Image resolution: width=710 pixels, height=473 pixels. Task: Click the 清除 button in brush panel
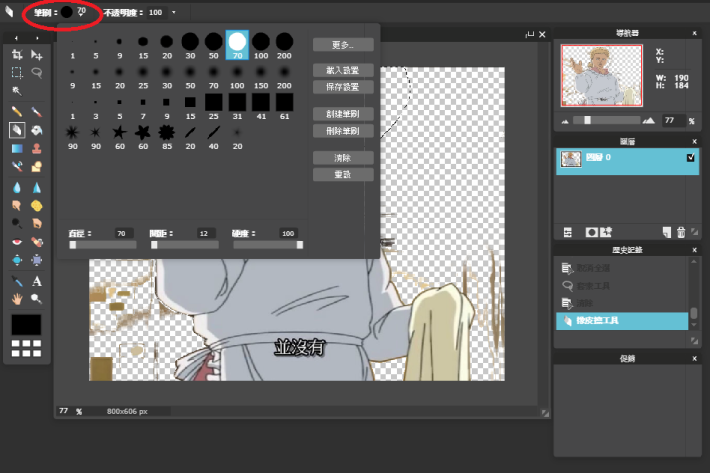(343, 158)
